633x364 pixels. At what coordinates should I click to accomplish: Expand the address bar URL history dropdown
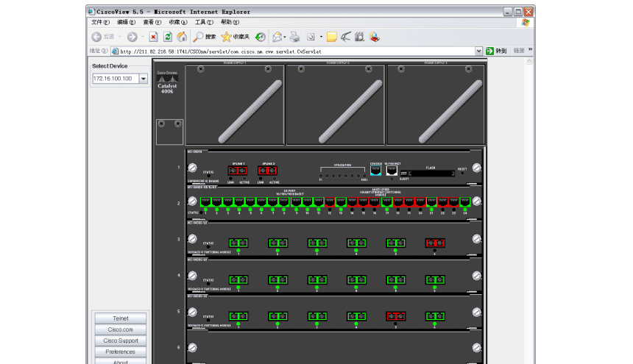(x=478, y=51)
